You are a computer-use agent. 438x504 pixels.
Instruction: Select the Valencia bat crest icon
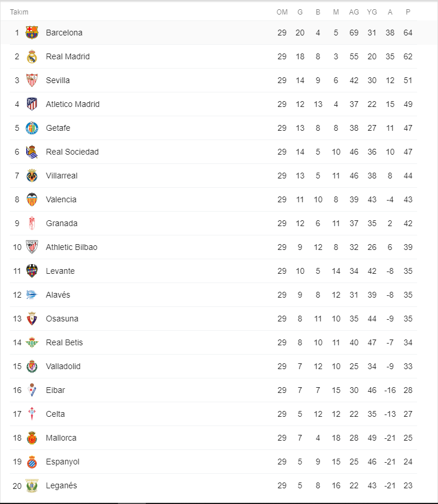(x=32, y=199)
